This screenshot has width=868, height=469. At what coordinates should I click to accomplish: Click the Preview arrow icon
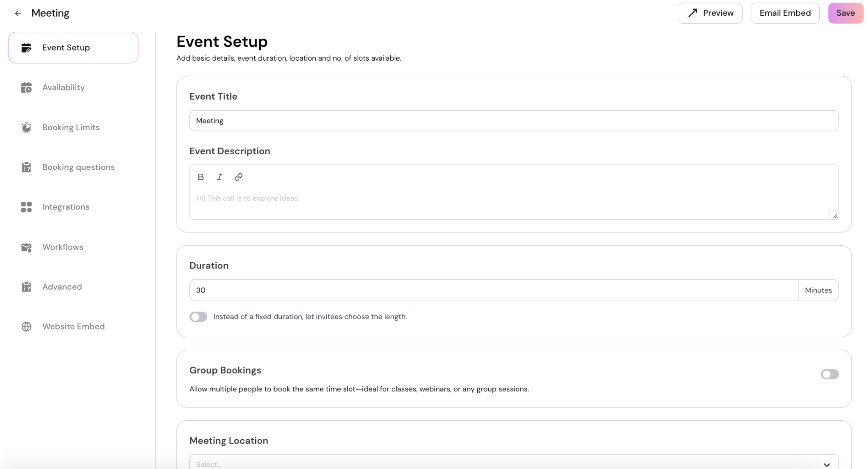(693, 13)
